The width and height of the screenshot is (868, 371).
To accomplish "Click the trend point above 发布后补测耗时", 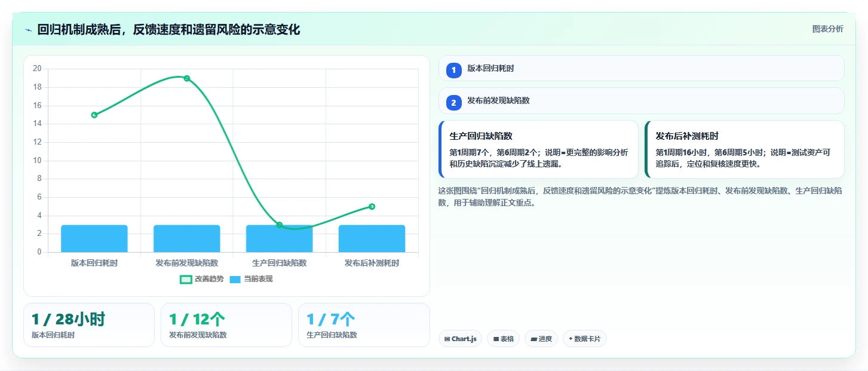I will pyautogui.click(x=372, y=207).
